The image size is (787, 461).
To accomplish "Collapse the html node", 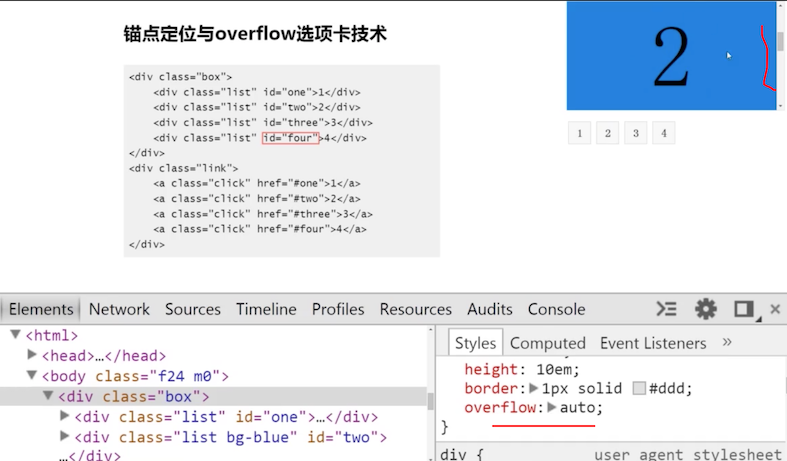I will (16, 334).
